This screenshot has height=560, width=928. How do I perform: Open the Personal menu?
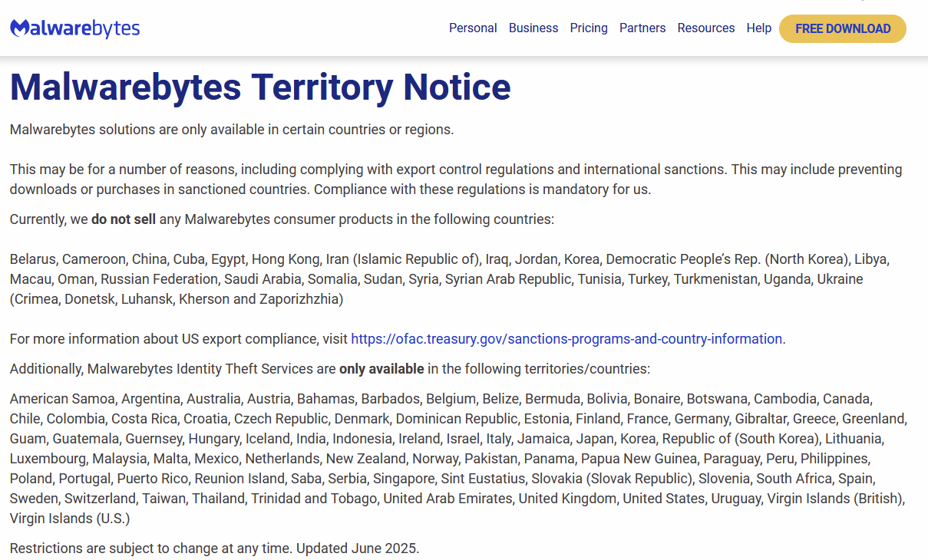coord(473,28)
